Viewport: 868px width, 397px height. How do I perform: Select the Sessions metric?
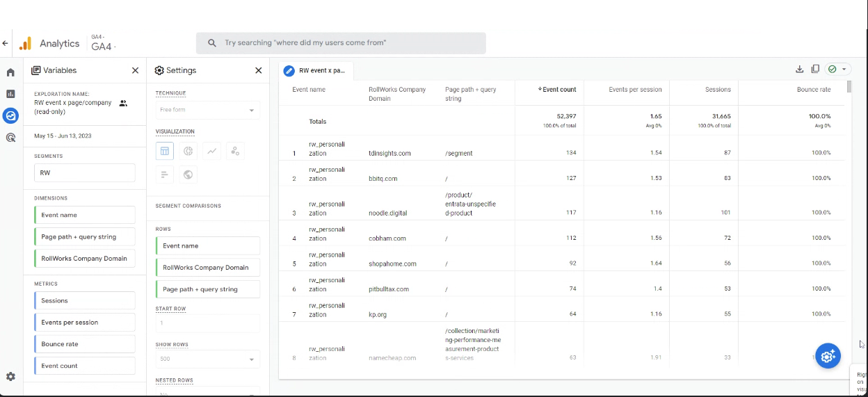85,300
